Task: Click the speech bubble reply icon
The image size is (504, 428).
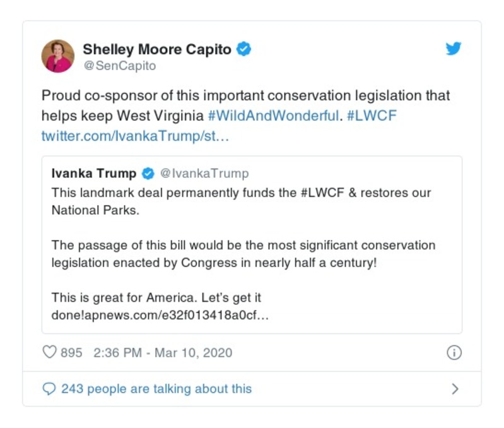Action: tap(49, 389)
